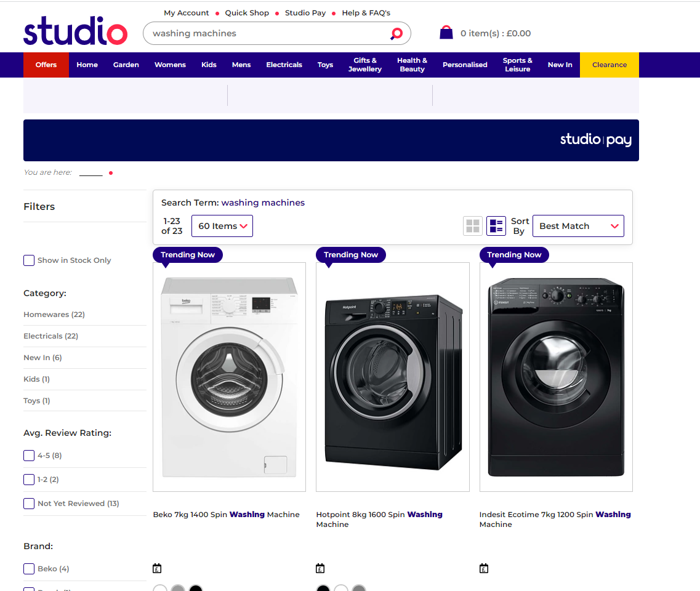
Task: Click the studio pay logo in the banner
Action: tap(596, 140)
